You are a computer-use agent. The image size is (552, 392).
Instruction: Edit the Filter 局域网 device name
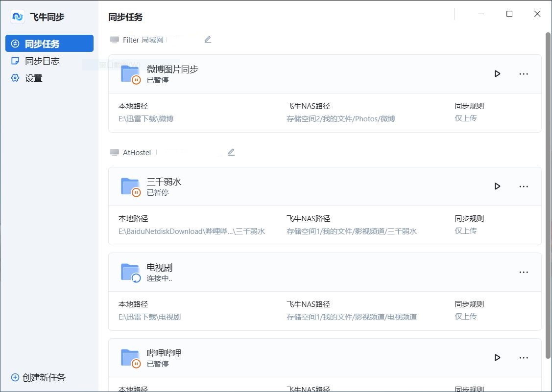pos(208,40)
